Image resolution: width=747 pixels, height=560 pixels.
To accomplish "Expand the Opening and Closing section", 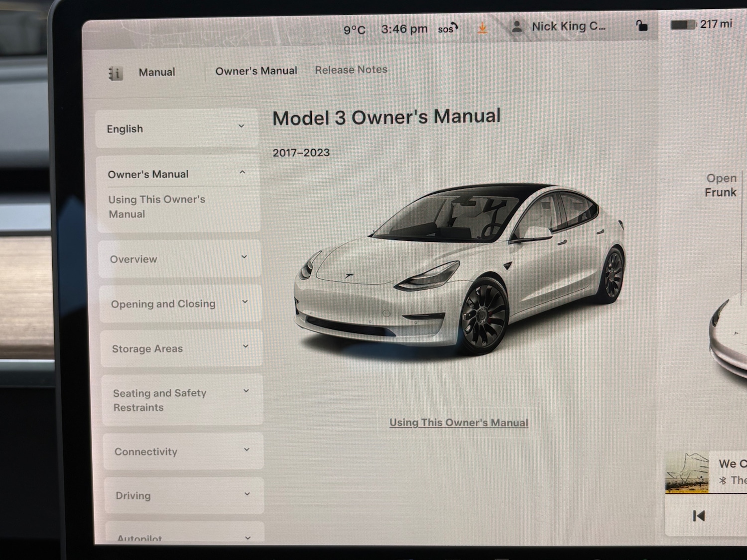I will point(181,303).
